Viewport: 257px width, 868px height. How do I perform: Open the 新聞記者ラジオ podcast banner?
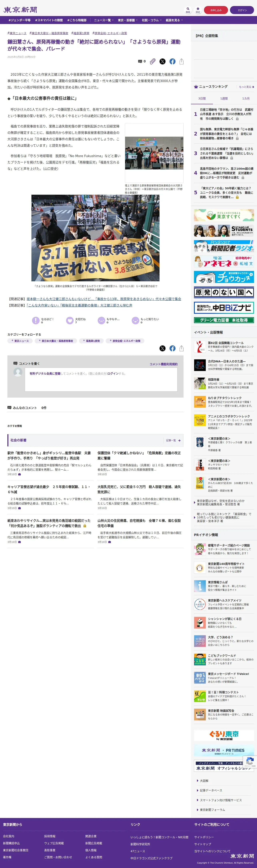(224, 246)
